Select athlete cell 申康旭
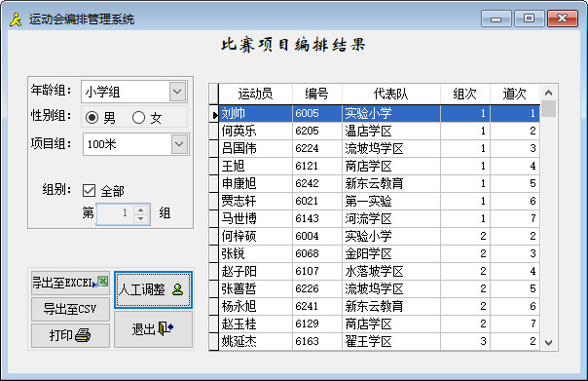The height and width of the screenshot is (381, 588). 255,183
